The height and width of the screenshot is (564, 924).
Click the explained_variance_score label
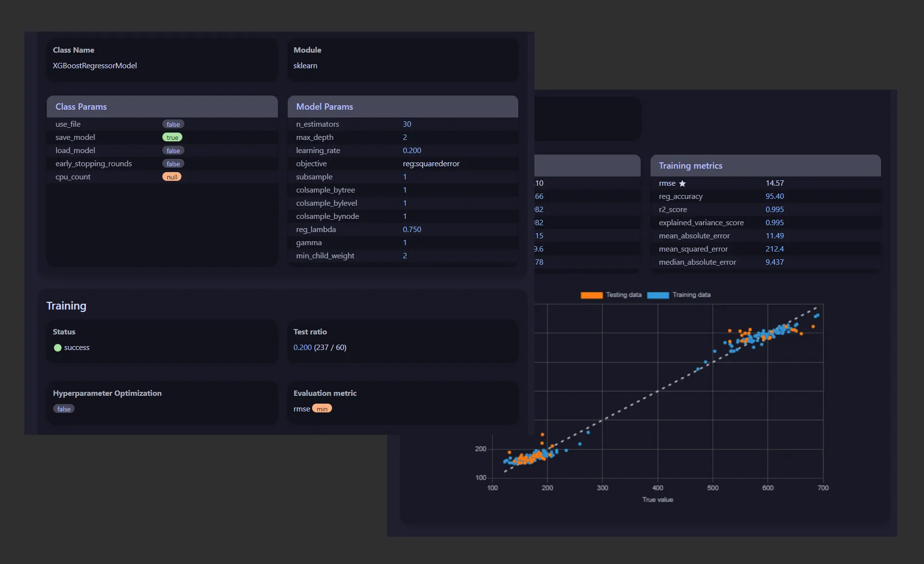coord(701,223)
